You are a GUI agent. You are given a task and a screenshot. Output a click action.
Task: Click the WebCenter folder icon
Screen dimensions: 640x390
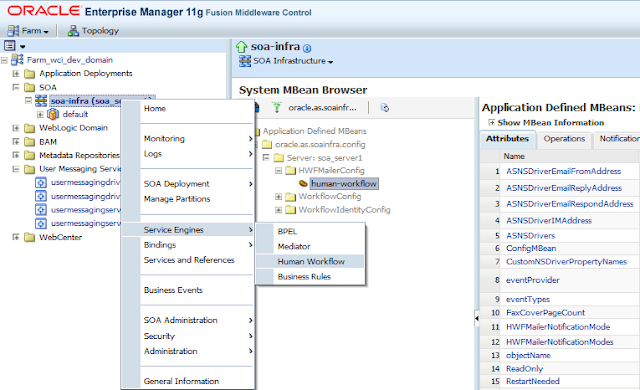pos(29,237)
